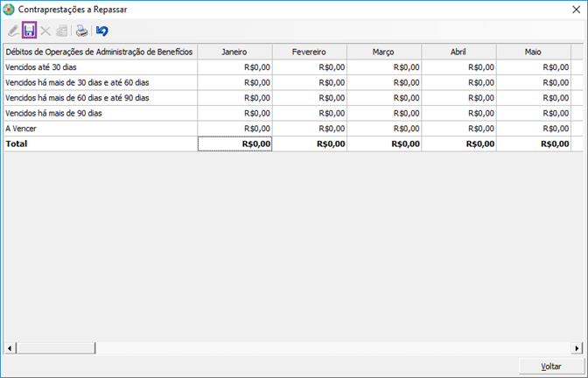Select the Janeiro Total cell
Screen dimensions: 588x378
point(234,143)
